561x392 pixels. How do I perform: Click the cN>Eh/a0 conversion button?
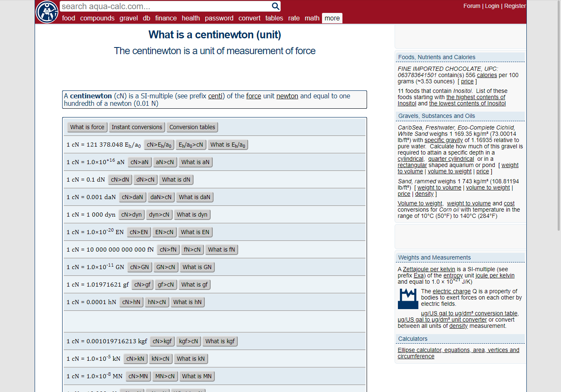coord(159,145)
